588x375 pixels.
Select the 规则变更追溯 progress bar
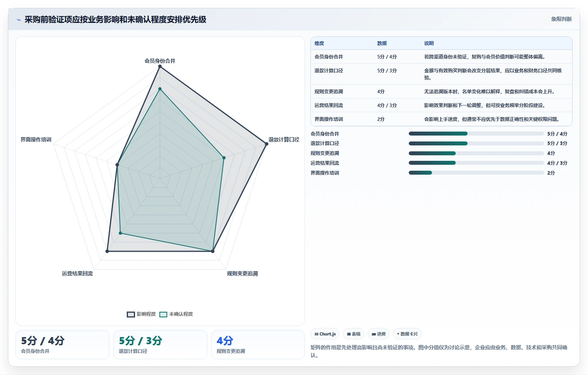coord(476,153)
